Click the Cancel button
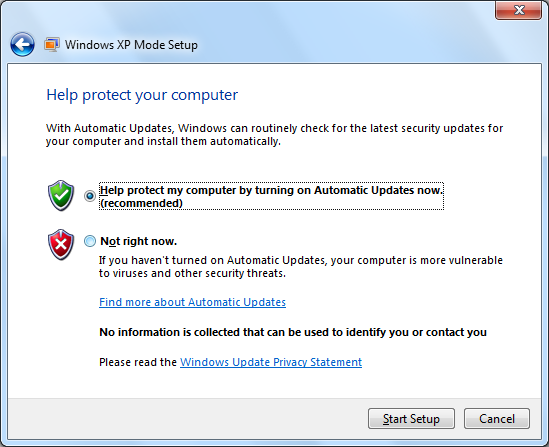This screenshot has width=549, height=447. click(497, 419)
